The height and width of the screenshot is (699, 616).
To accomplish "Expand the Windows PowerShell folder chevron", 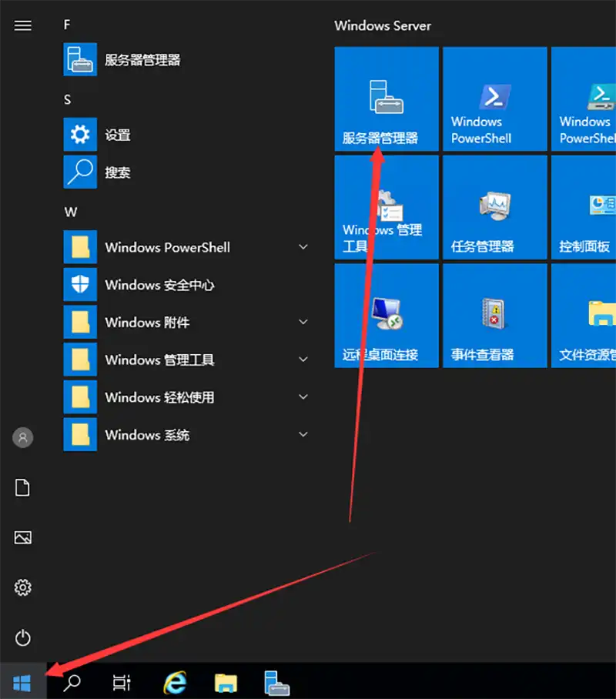I will click(x=303, y=247).
